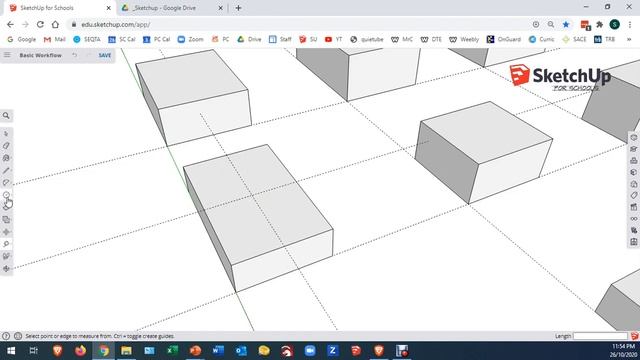This screenshot has width=640, height=360.
Task: Select the overlapping squares tool in left toolbar
Action: tap(6, 220)
